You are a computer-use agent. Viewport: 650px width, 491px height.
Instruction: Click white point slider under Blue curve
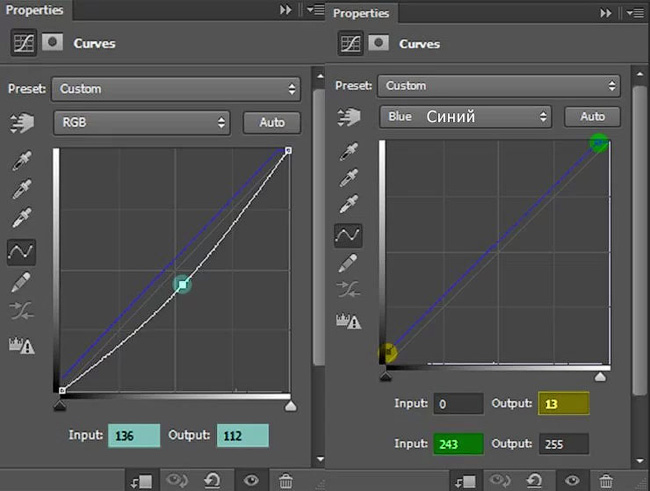(600, 377)
